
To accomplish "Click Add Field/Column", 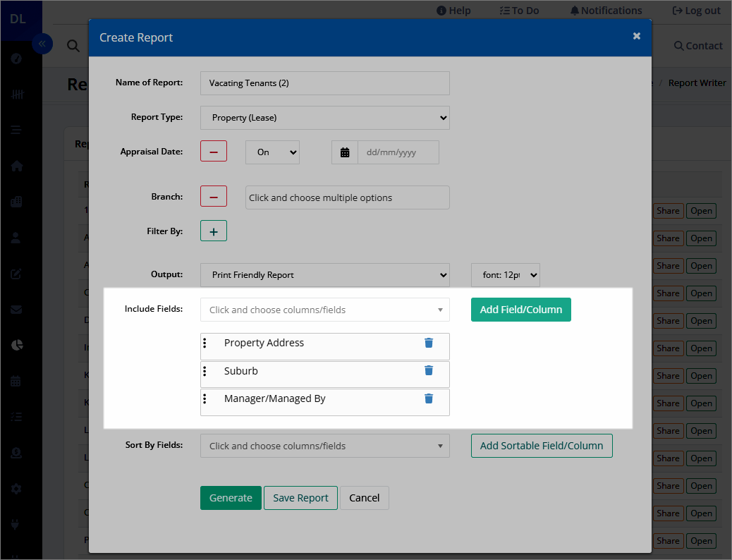I will click(x=520, y=309).
